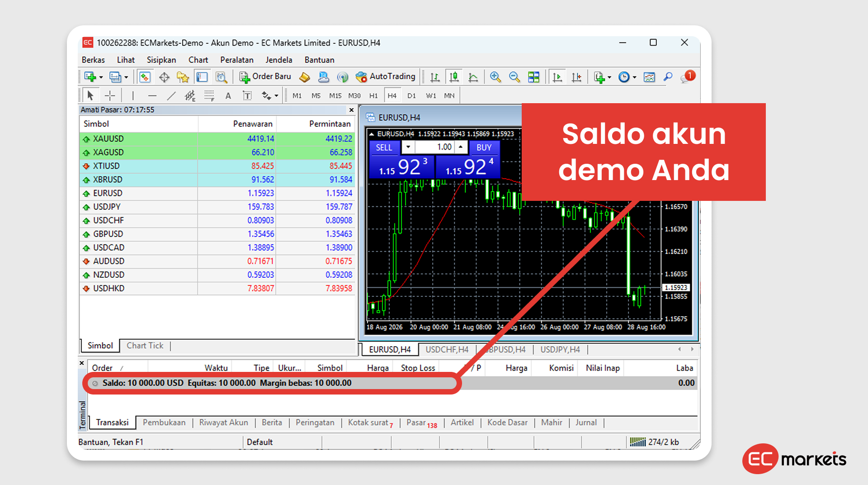Open the Strategy Tester magnifier icon

coord(221,77)
